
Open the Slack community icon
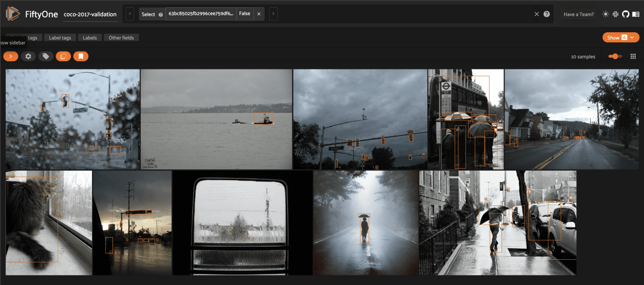coord(615,14)
